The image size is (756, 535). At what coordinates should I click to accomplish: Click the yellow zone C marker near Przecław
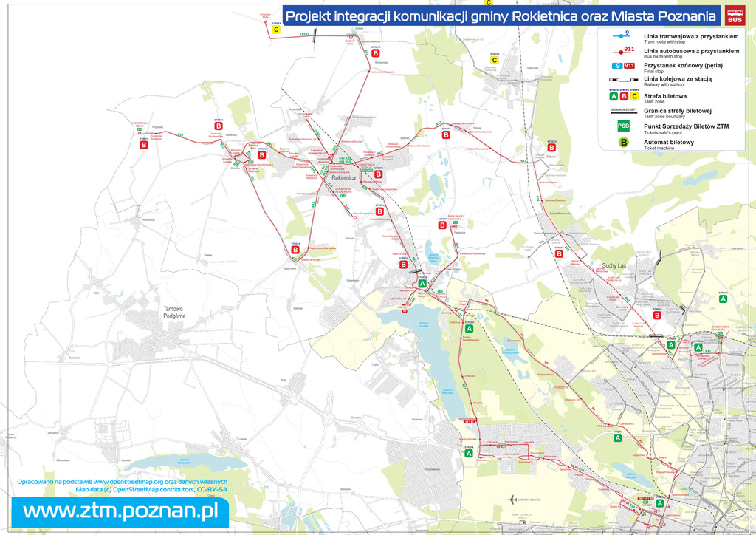coord(276,30)
